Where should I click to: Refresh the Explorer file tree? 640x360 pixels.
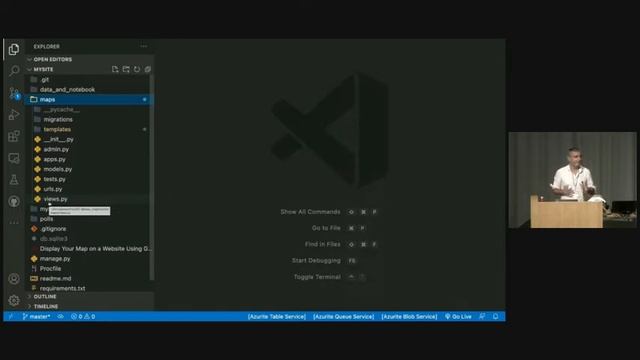pos(137,69)
